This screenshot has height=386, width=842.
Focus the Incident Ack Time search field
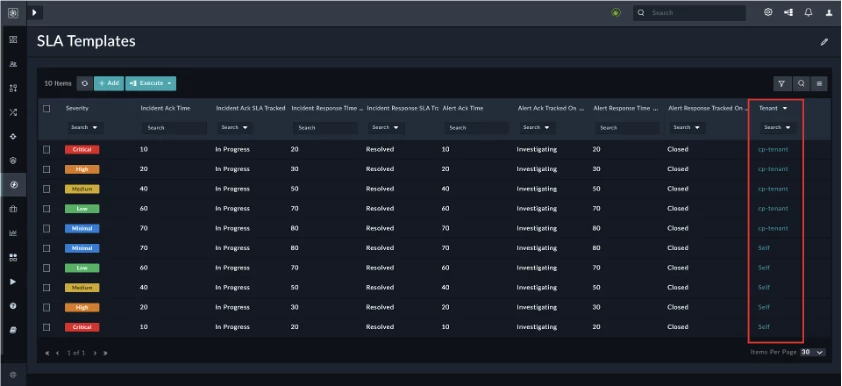pos(175,128)
